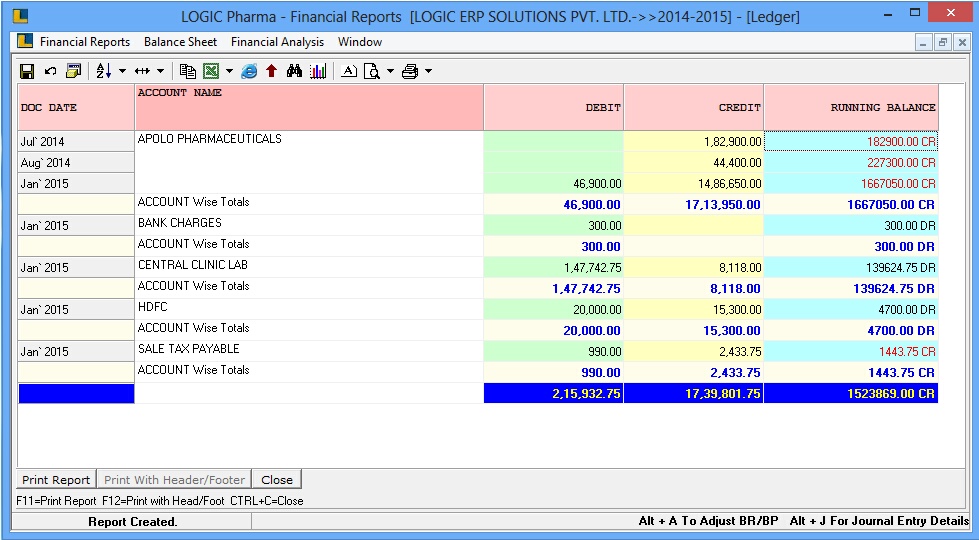Screen dimensions: 979x540
Task: Select the 44,400.00 credit cell
Action: [x=693, y=163]
